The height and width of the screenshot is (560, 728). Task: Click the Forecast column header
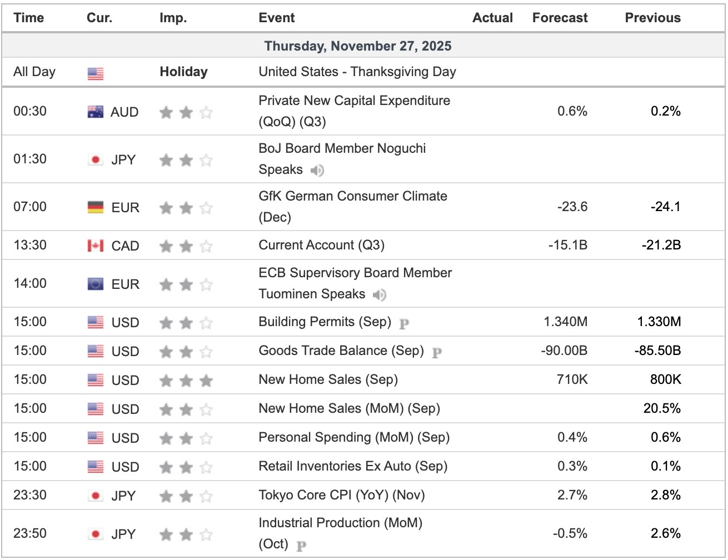click(560, 18)
